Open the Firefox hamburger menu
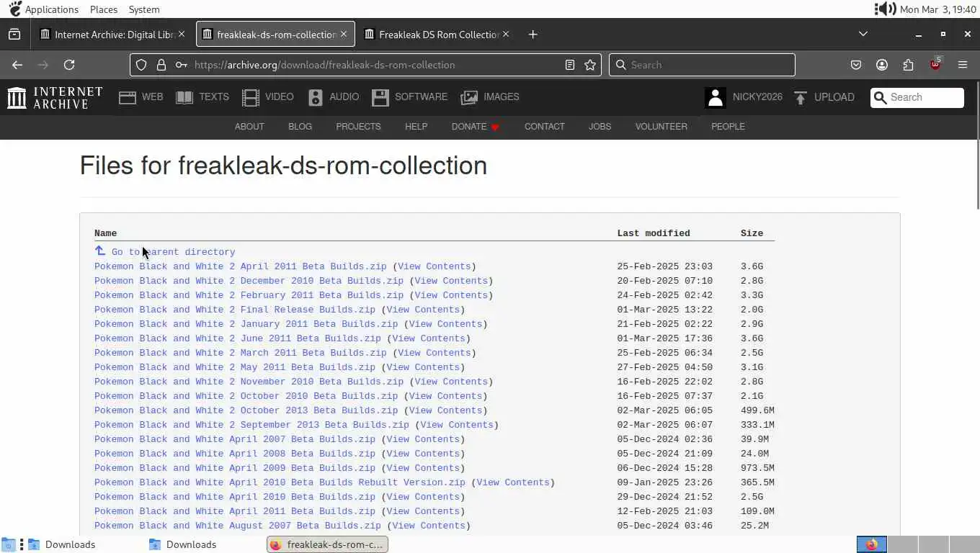 click(963, 65)
